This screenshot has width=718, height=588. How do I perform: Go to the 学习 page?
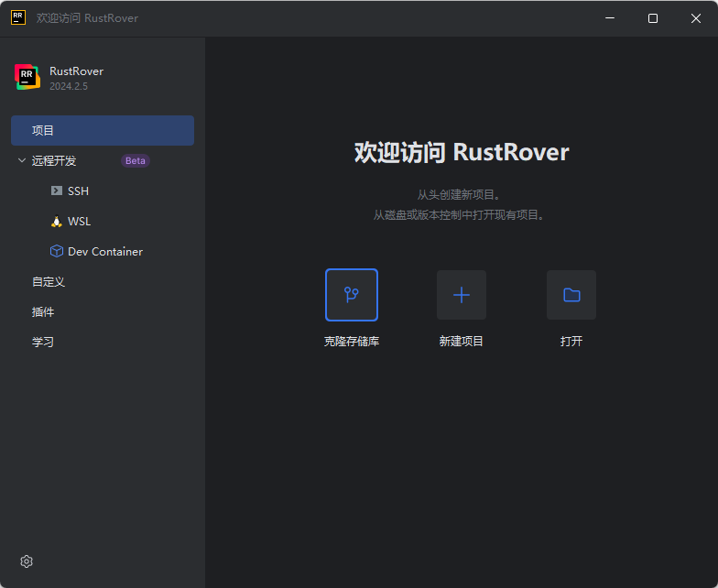point(43,343)
